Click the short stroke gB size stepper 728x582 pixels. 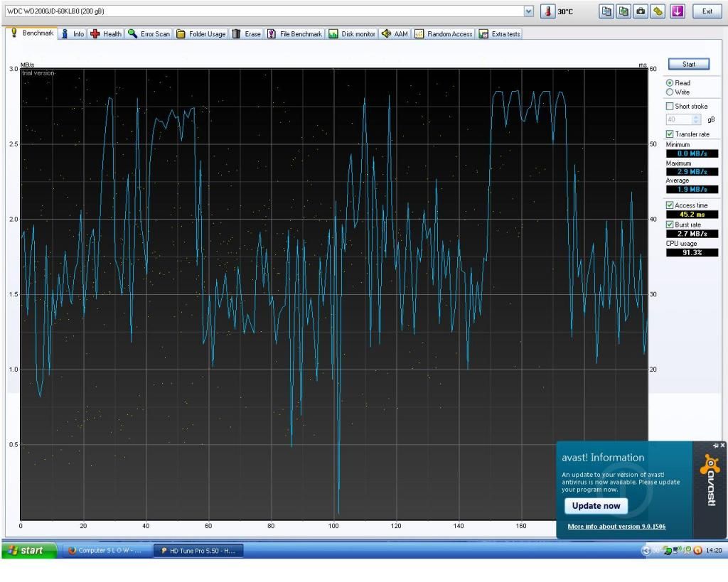coord(696,120)
